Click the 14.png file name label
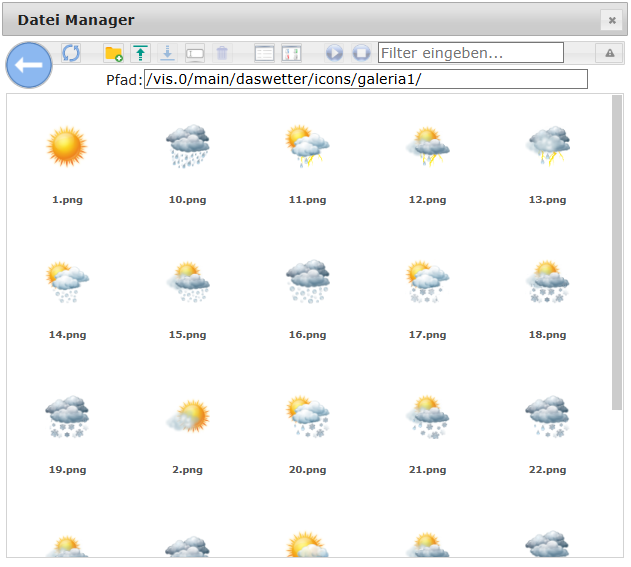The image size is (631, 567). pyautogui.click(x=67, y=335)
